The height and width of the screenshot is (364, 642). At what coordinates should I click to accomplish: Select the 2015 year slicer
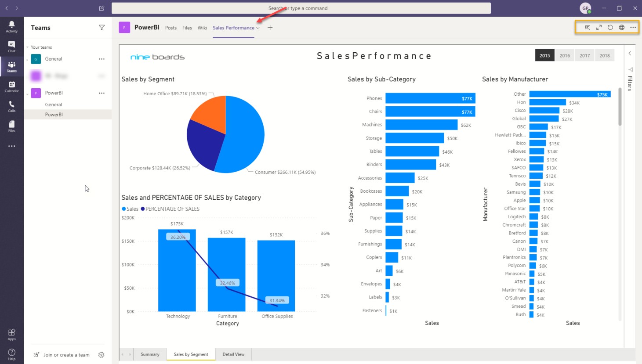[x=545, y=55]
